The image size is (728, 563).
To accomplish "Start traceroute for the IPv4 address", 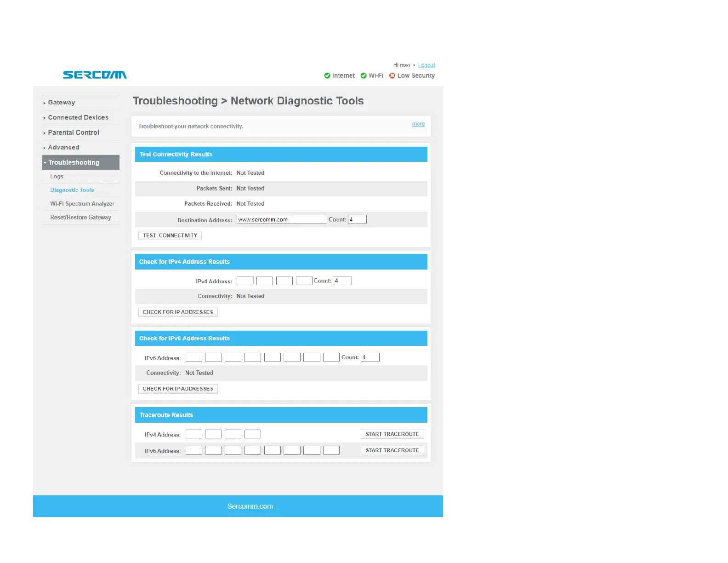I will [x=392, y=434].
